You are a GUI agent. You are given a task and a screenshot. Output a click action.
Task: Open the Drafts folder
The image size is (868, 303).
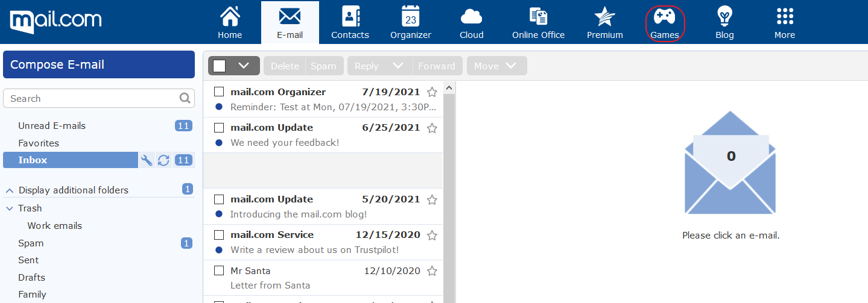[31, 278]
